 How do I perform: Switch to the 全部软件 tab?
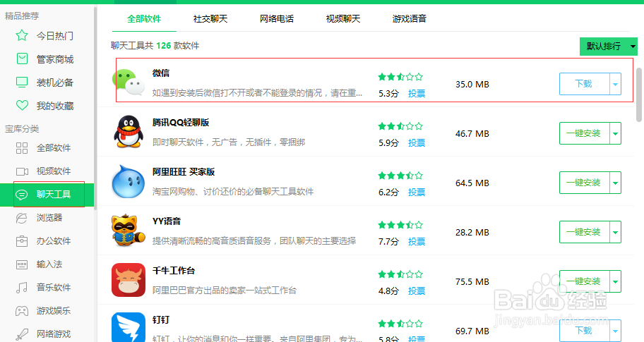pyautogui.click(x=144, y=18)
